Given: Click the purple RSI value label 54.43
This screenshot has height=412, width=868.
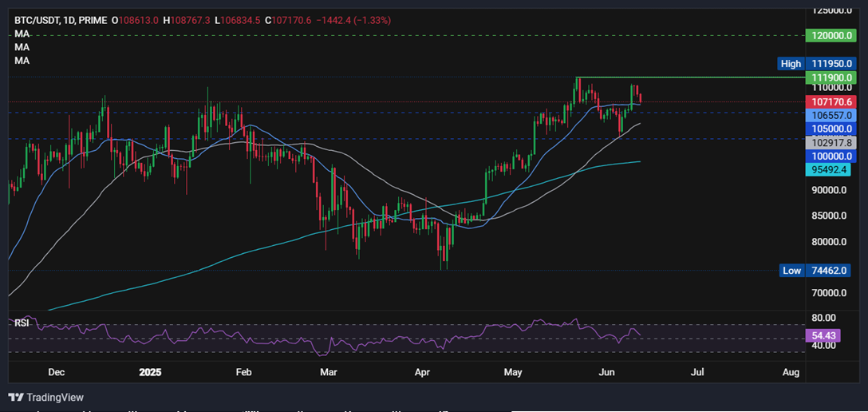Looking at the screenshot, I should 824,335.
